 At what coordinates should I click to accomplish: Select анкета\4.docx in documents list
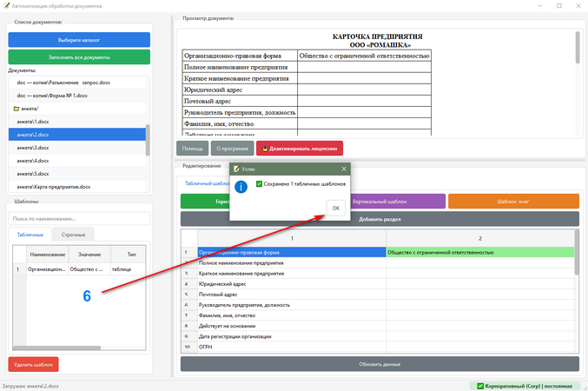[x=77, y=161]
